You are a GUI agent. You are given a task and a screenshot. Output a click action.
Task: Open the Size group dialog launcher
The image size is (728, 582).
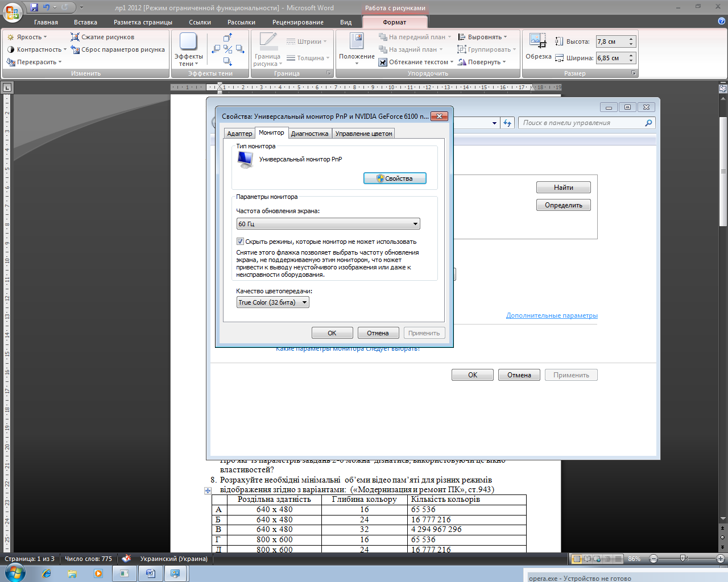634,73
